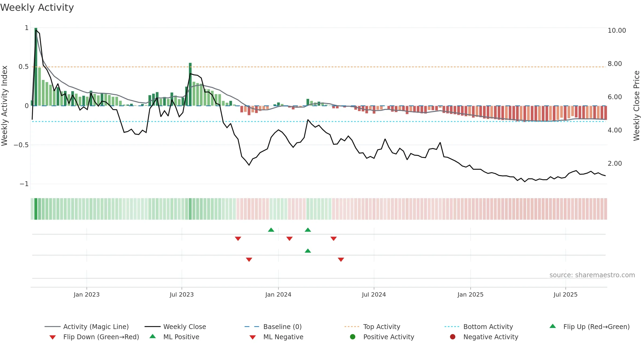This screenshot has width=644, height=362.
Task: Click the last flip-down red triangle in top marker row
Action: 334,239
